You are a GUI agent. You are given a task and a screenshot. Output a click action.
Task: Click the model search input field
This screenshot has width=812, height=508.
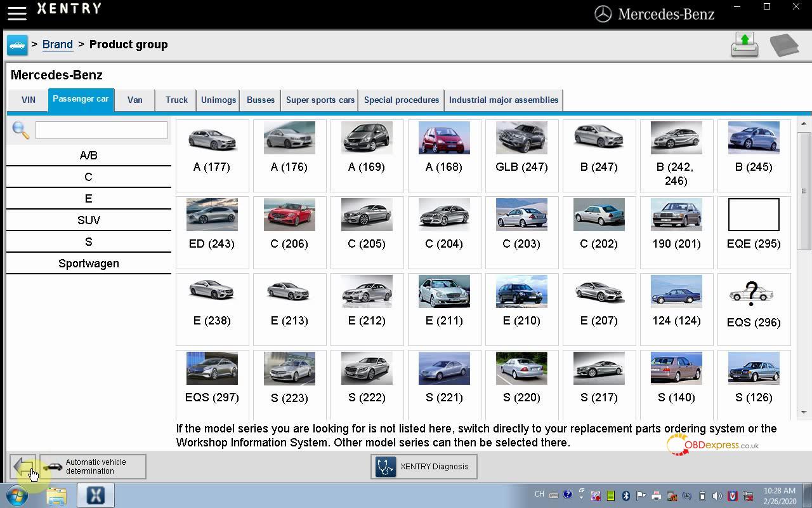(101, 130)
